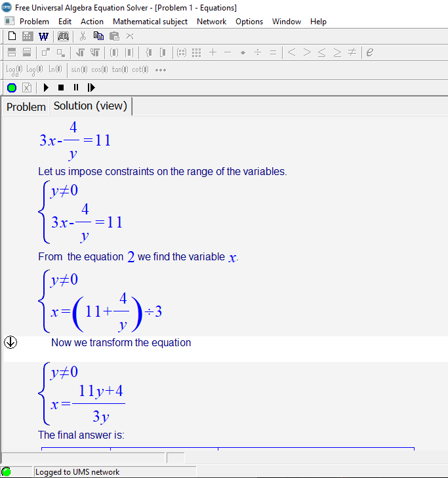Screen dimensions: 448x478
Task: Insert 3x3 dot grid matrix icon
Action: tap(196, 52)
